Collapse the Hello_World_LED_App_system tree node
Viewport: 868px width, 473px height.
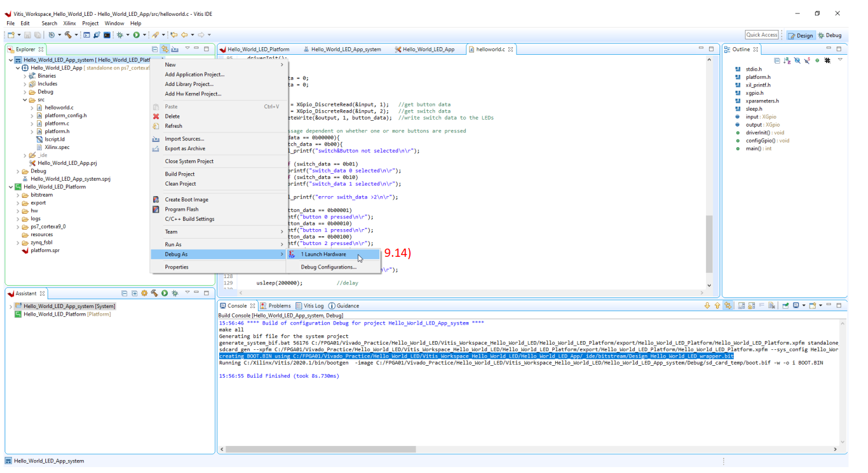[x=11, y=60]
